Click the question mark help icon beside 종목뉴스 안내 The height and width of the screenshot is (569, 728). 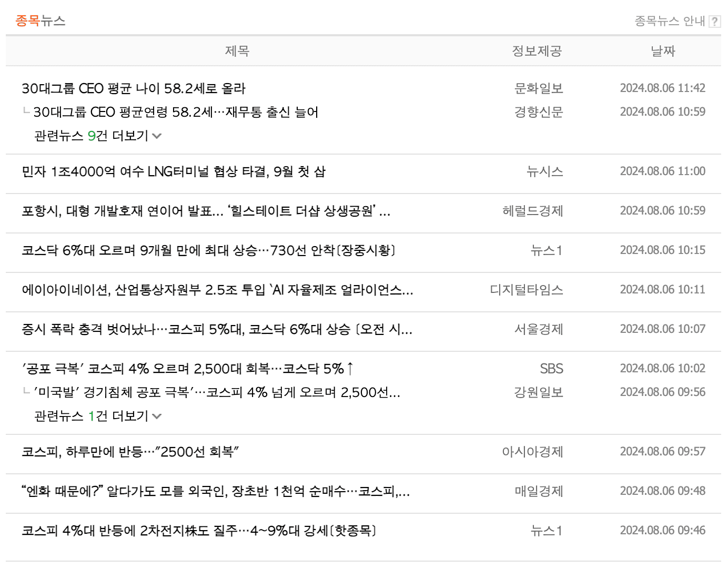pos(715,21)
